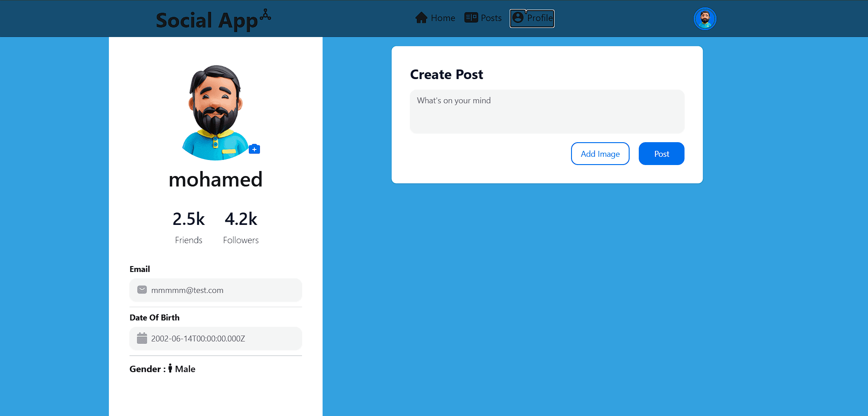The height and width of the screenshot is (416, 868).
Task: Click the mohamed username heading
Action: (x=216, y=180)
